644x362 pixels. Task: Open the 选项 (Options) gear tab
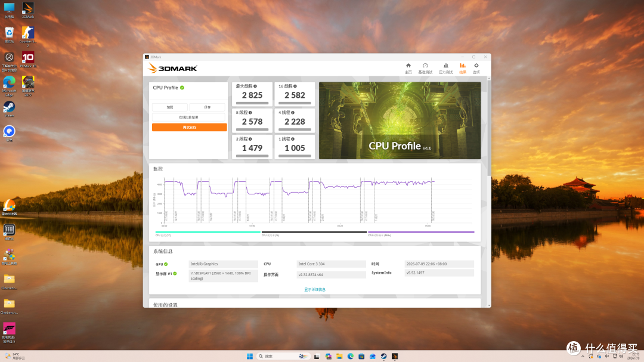tap(476, 68)
